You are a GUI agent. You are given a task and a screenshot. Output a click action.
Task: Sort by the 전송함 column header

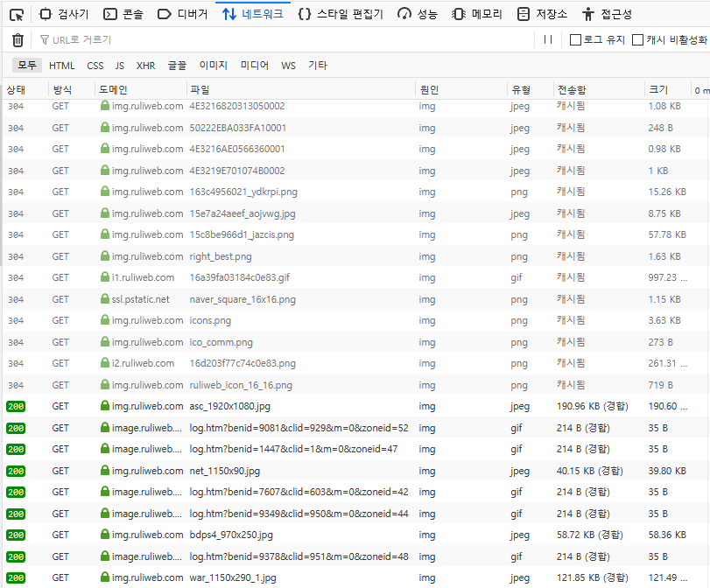(572, 89)
